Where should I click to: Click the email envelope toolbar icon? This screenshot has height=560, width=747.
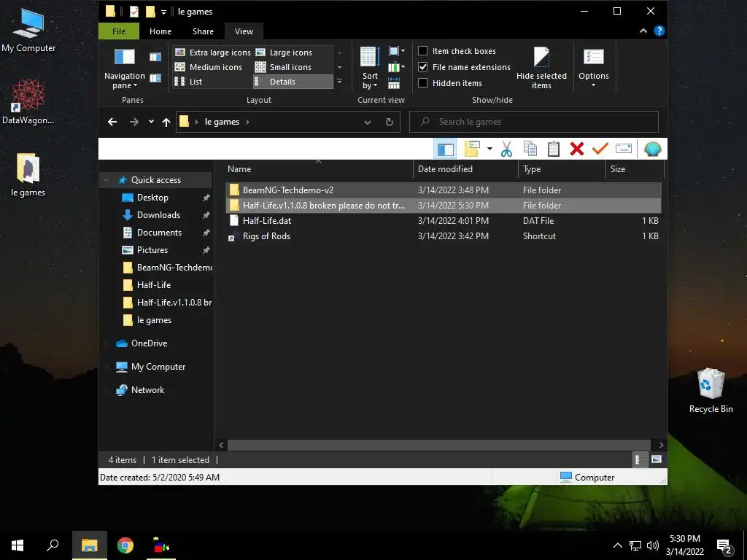624,149
